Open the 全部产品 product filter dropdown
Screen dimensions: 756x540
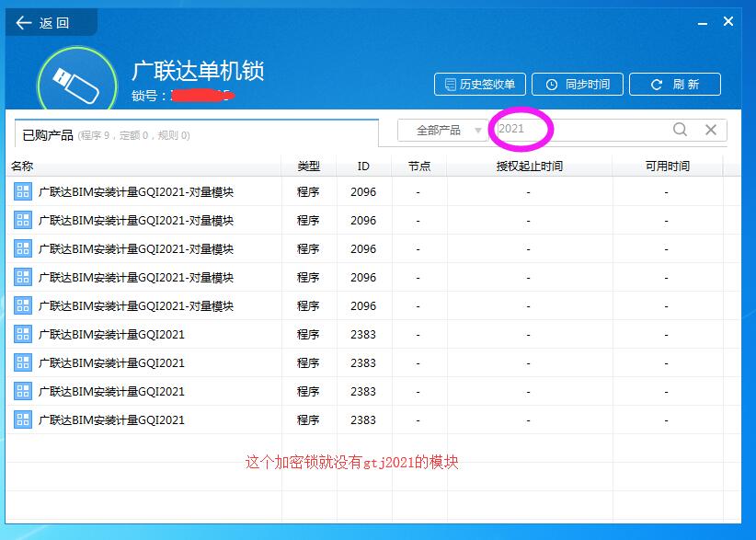[442, 130]
